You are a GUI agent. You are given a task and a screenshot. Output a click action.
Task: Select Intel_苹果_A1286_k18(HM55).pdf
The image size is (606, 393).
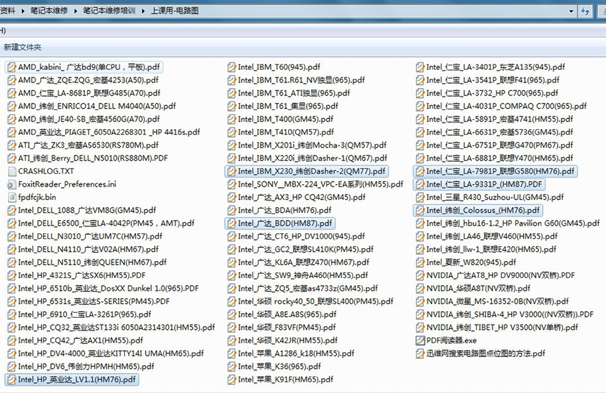pyautogui.click(x=296, y=354)
